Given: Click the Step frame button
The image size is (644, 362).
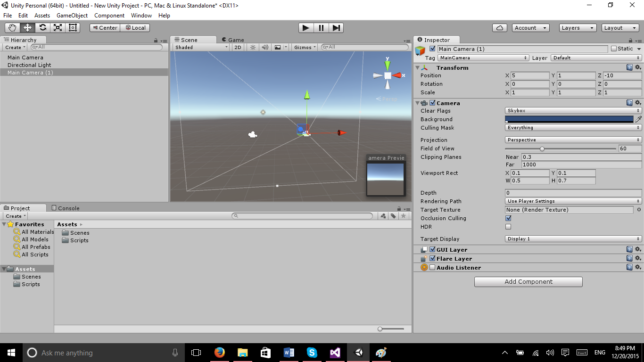Looking at the screenshot, I should coord(336,28).
